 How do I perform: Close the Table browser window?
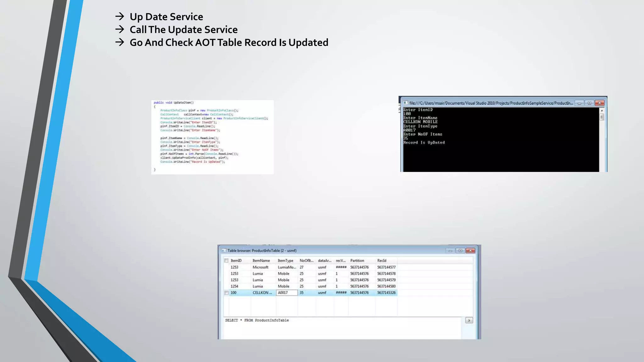[x=470, y=250]
